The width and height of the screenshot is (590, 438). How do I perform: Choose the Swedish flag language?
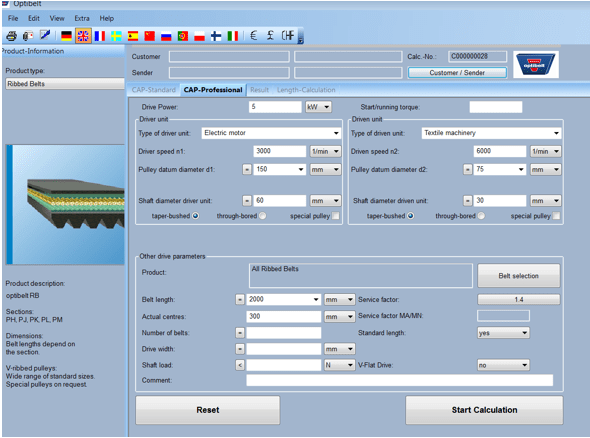[x=116, y=36]
